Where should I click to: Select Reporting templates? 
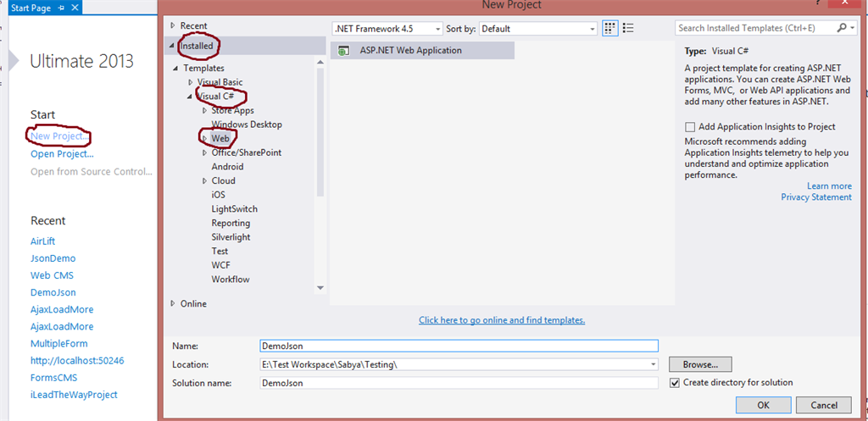click(231, 223)
